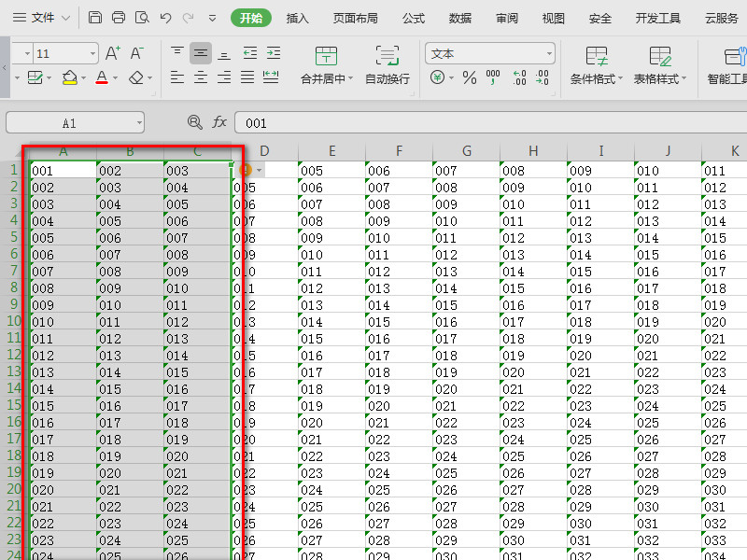Click the decrease indent icon
The height and width of the screenshot is (560, 747).
[x=249, y=53]
